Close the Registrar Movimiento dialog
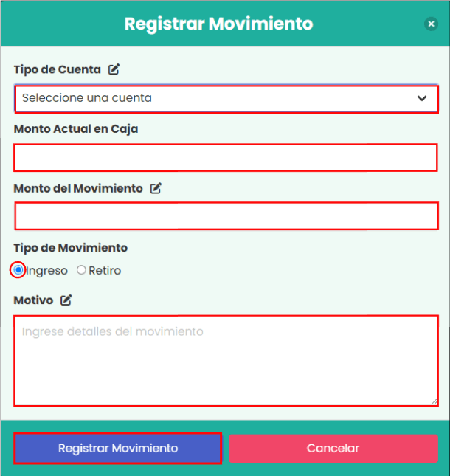 tap(432, 24)
